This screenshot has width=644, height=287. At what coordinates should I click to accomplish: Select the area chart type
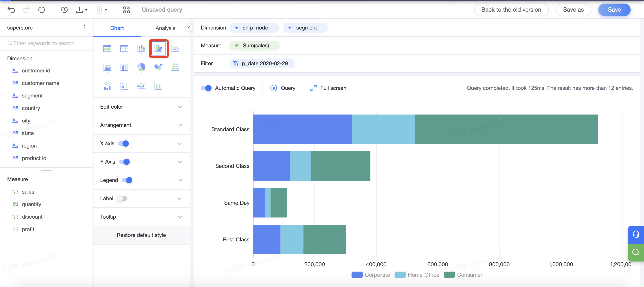pyautogui.click(x=107, y=68)
